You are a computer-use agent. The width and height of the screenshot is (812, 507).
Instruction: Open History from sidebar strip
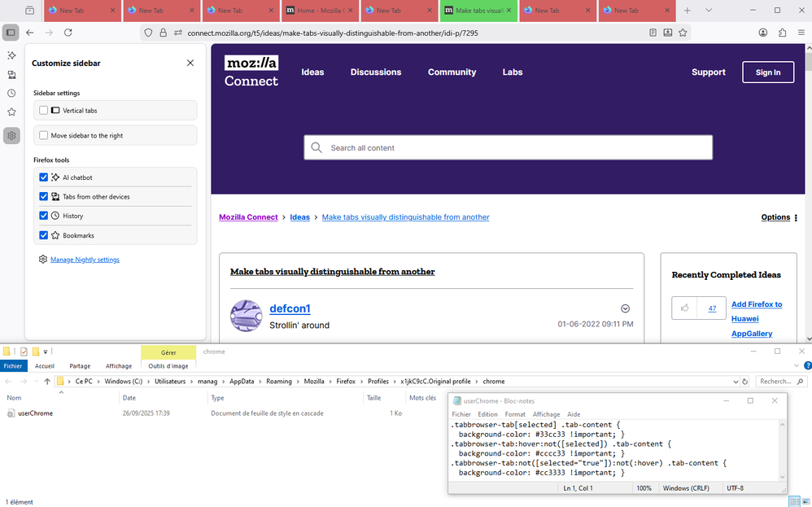[11, 94]
